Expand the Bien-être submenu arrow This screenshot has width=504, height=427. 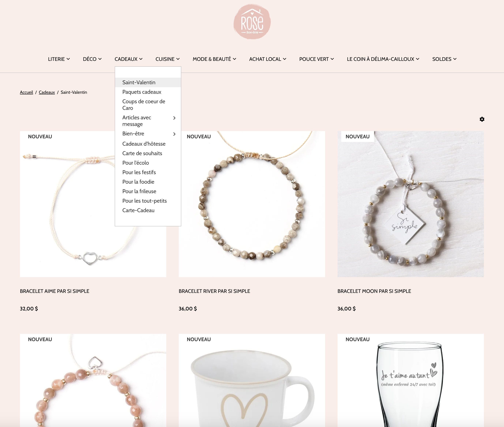(x=174, y=134)
